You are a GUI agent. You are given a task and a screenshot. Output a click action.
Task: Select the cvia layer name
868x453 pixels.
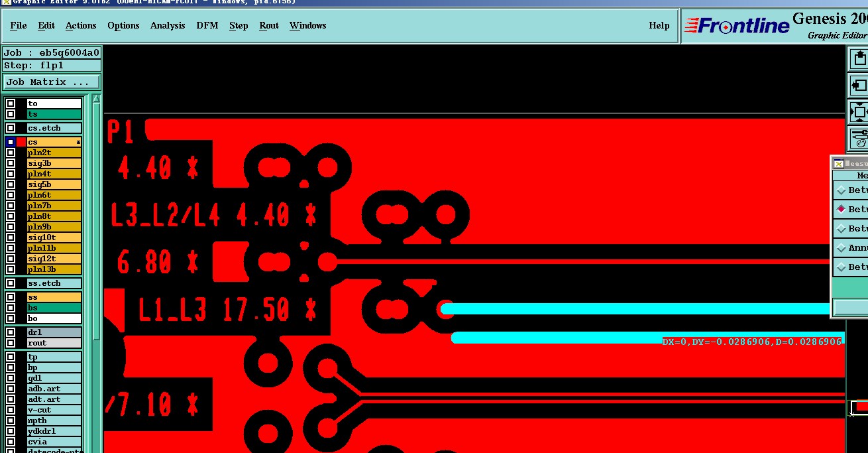coord(54,442)
